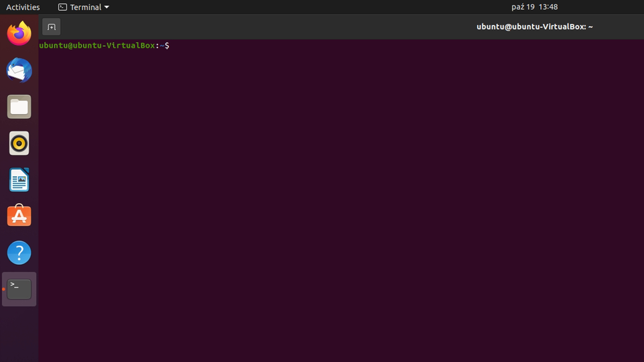Open the clock showing paź 19 13:48
This screenshot has height=362, width=644.
[535, 7]
